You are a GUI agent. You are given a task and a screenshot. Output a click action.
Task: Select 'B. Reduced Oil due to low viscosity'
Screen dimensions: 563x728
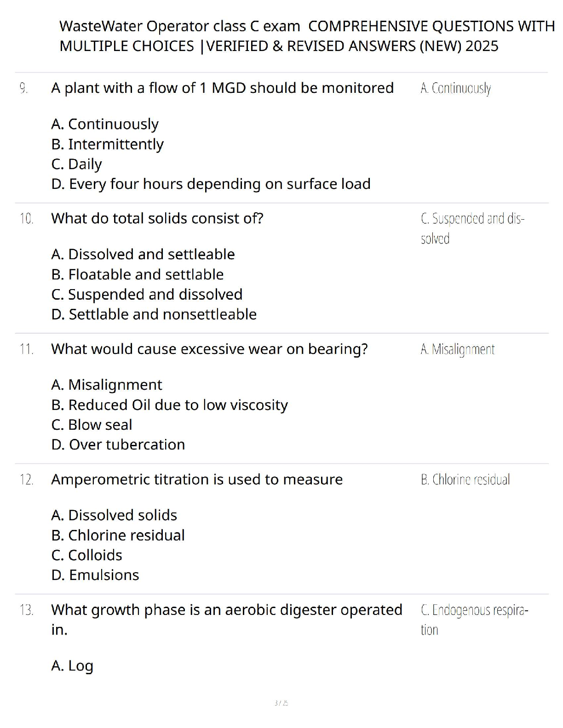pos(169,405)
